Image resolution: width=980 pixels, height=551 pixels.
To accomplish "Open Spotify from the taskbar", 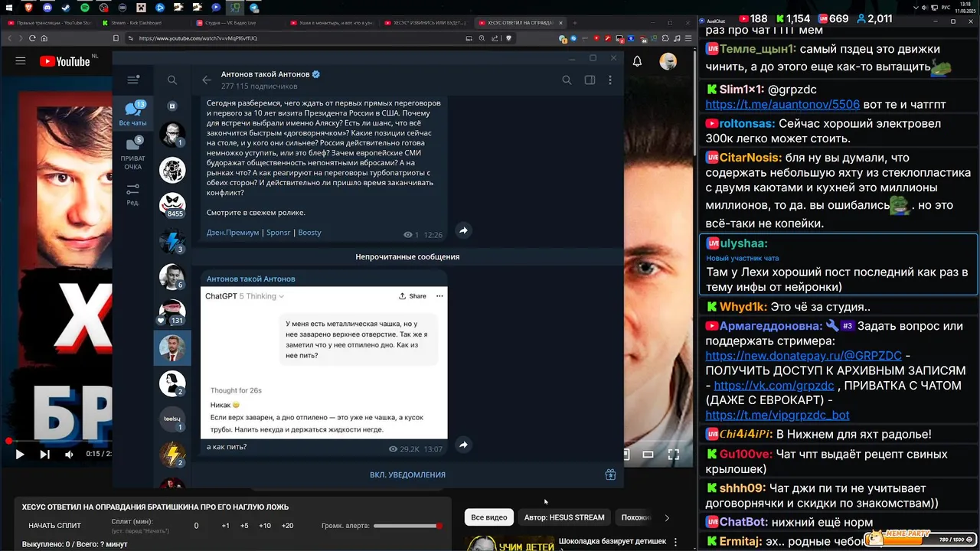I will coord(85,8).
